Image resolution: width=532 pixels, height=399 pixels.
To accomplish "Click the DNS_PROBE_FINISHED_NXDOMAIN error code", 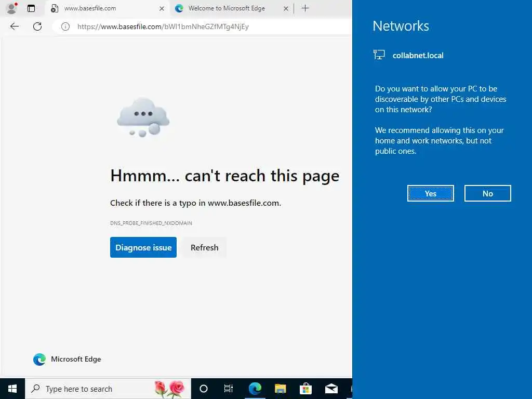I will [x=151, y=223].
